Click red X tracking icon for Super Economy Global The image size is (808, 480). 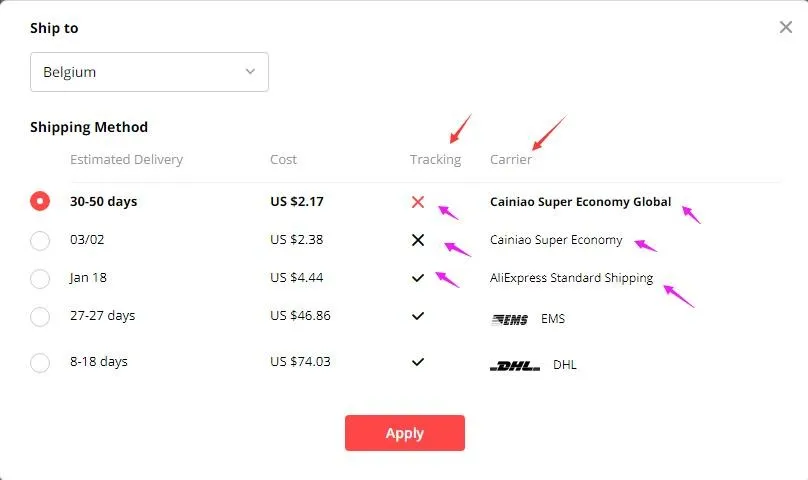click(x=418, y=202)
